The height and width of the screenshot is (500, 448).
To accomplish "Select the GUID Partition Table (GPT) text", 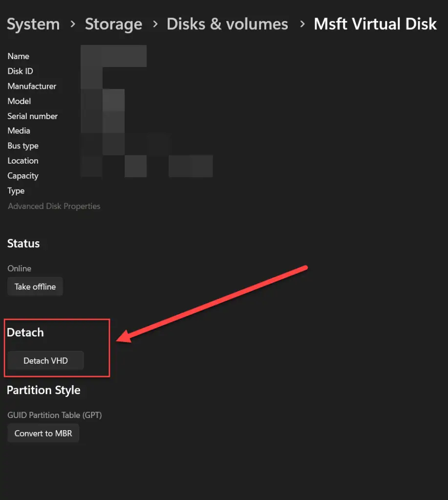I will click(x=55, y=416).
